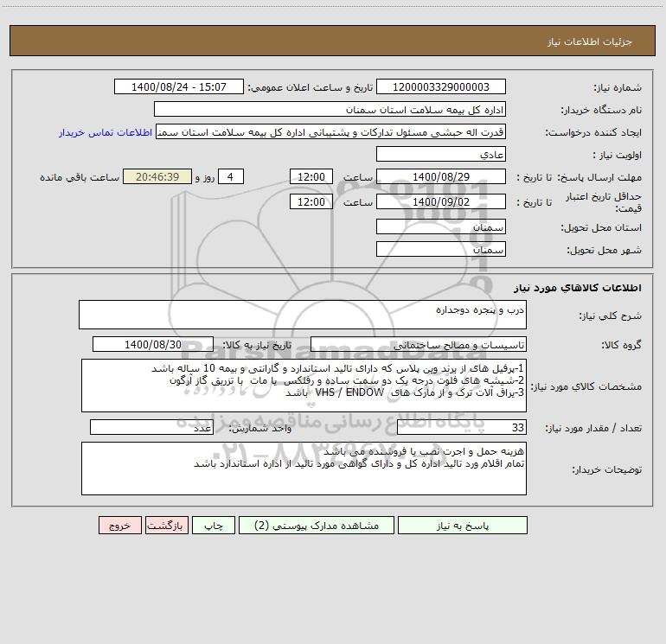Click the countdown timer 20:46:39
This screenshot has height=644, width=666.
(x=157, y=176)
